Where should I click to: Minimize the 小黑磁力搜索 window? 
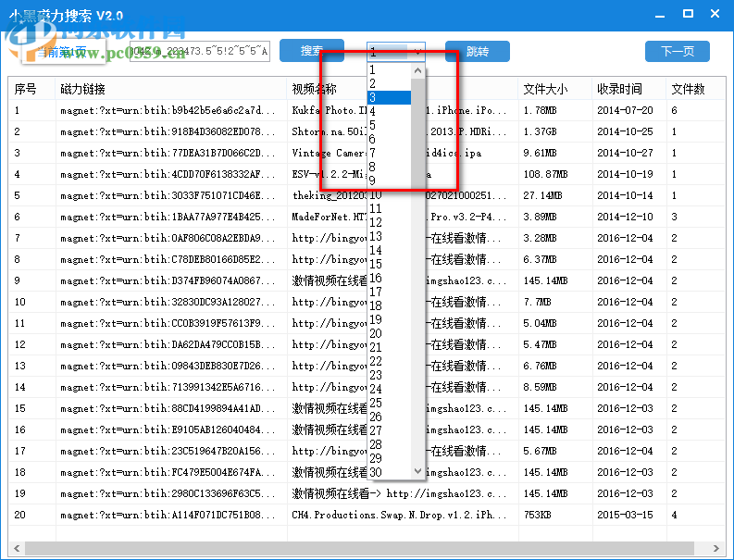(660, 14)
